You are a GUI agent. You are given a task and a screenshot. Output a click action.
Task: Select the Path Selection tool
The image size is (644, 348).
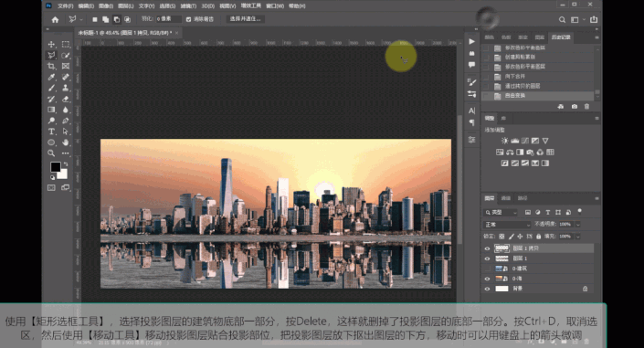(65, 132)
